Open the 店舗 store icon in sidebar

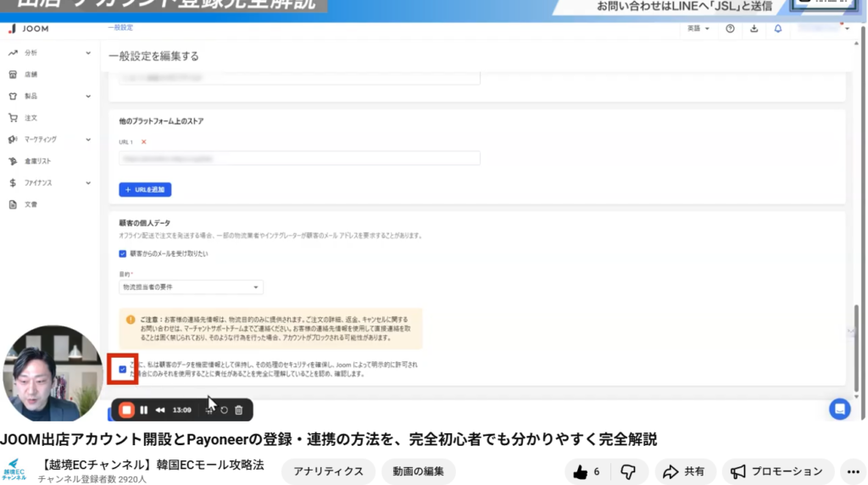[x=13, y=75]
